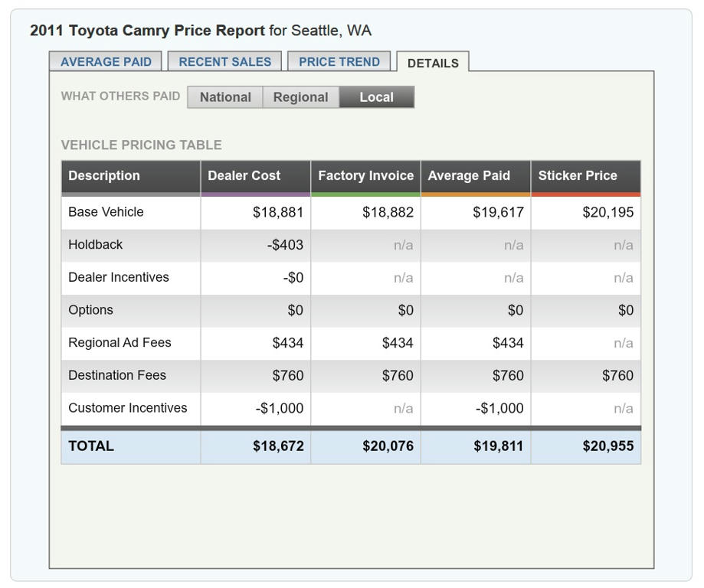Select the Dealer Incentives row label
This screenshot has height=588, width=704.
119,277
